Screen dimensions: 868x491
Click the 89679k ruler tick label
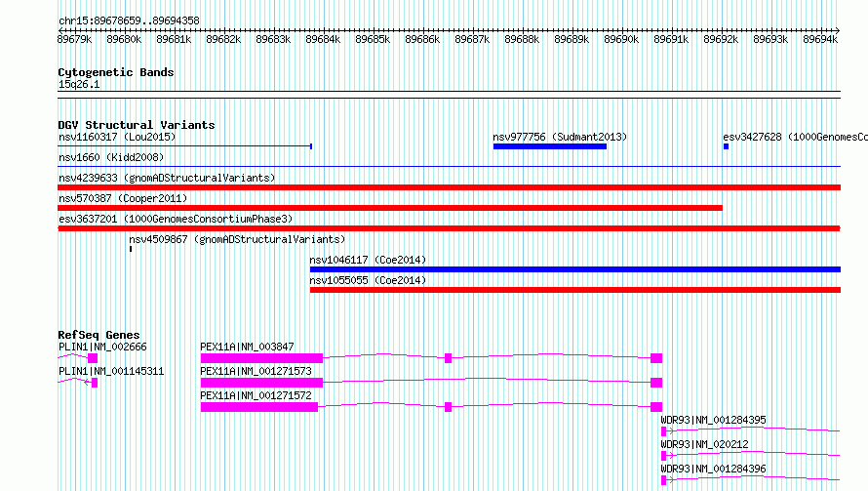(74, 39)
